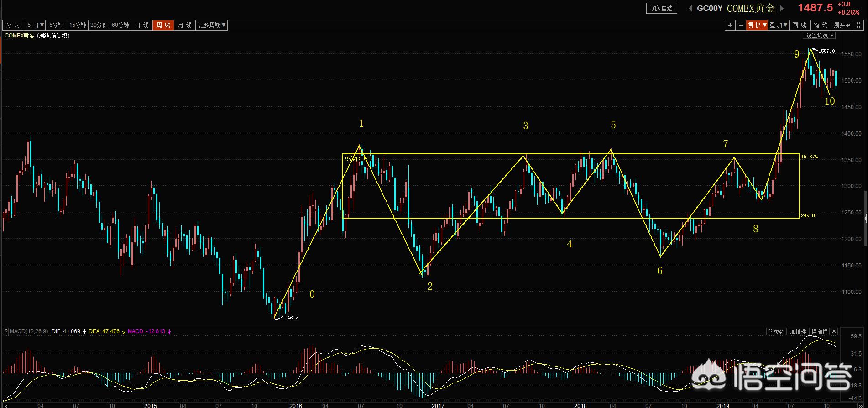This screenshot has height=408, width=868.
Task: Open the 叠加 overlay dropdown
Action: coord(779,25)
